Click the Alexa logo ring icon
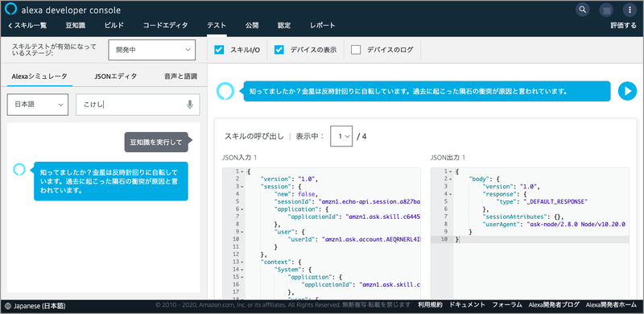Image resolution: width=644 pixels, height=314 pixels. click(10, 10)
